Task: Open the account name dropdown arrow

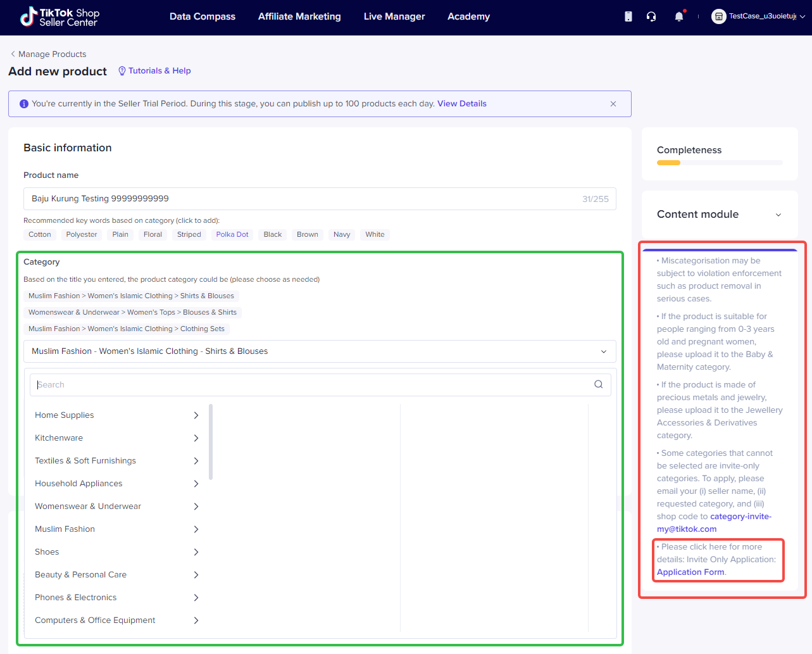Action: pyautogui.click(x=803, y=16)
